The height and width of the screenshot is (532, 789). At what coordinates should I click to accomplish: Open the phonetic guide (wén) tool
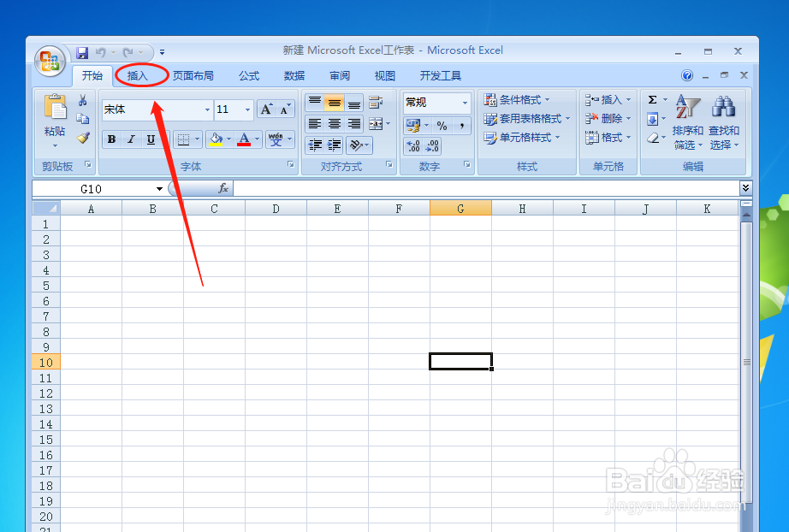pos(276,139)
